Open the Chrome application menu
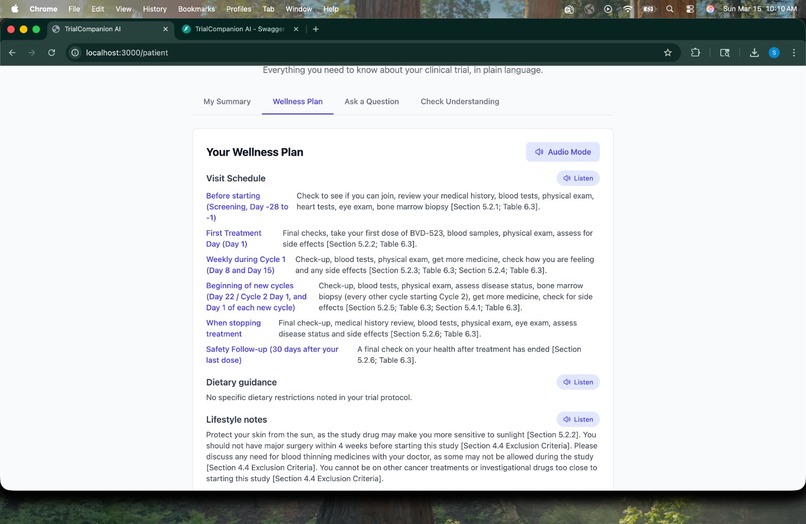 43,9
